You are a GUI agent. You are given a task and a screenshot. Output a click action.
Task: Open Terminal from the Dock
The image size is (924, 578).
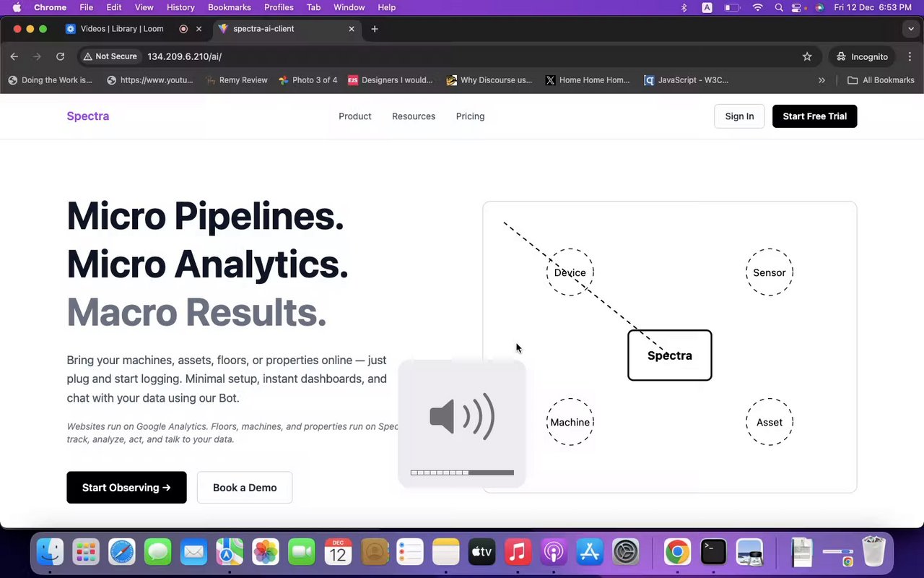click(713, 553)
